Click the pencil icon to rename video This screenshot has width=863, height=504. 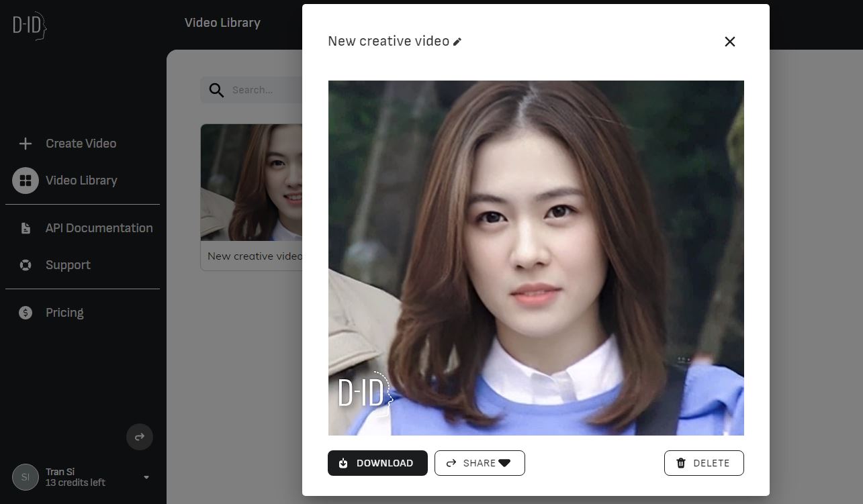click(457, 42)
